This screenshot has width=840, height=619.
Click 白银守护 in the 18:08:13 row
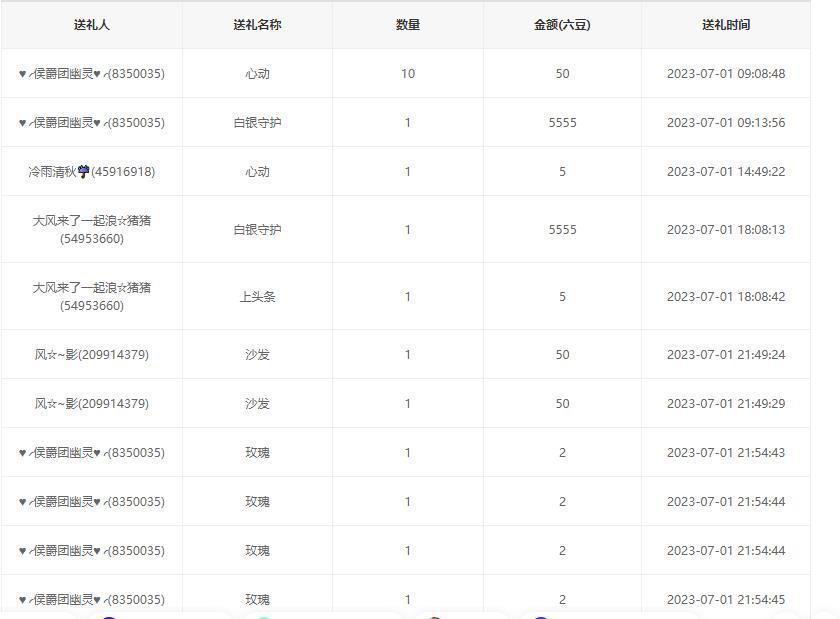[257, 229]
